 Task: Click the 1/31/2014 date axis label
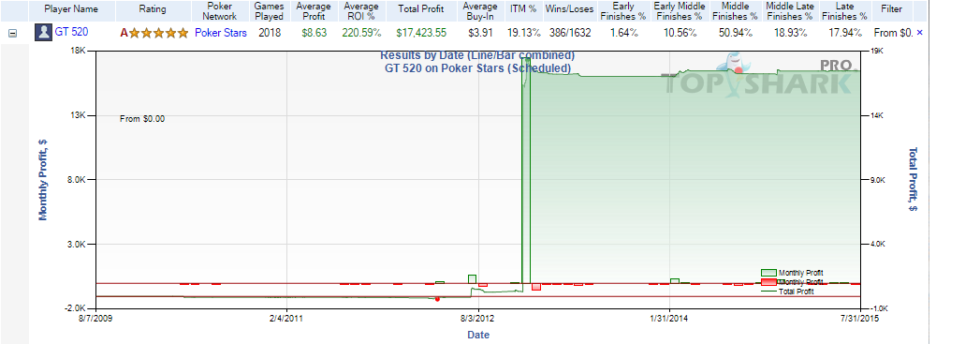coord(670,319)
